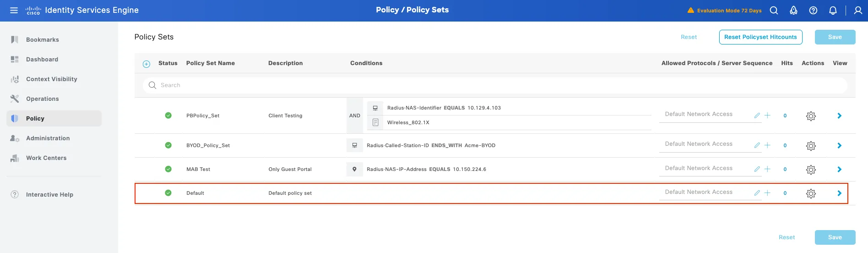
Task: Click the Wireless_802.1X condition
Action: click(x=408, y=123)
